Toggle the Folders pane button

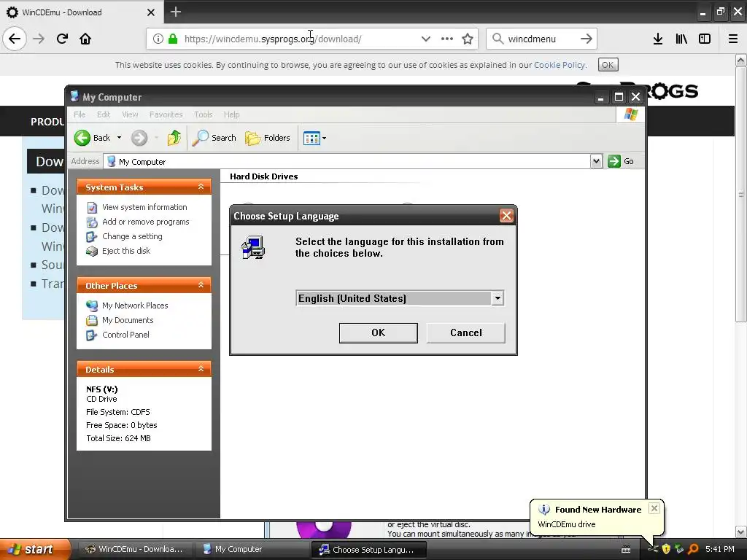268,138
